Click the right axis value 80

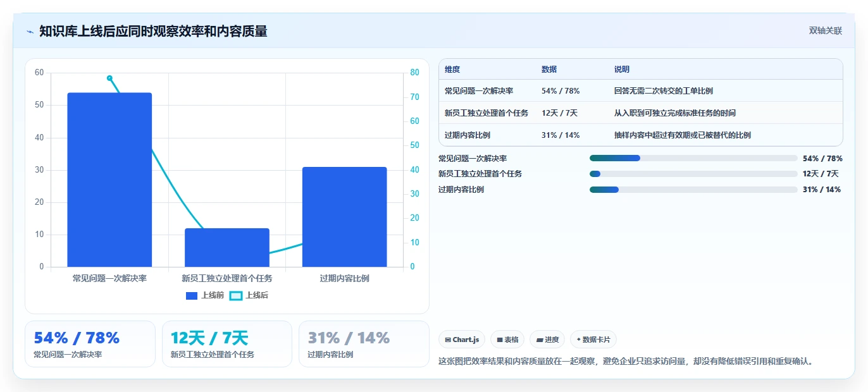(414, 73)
